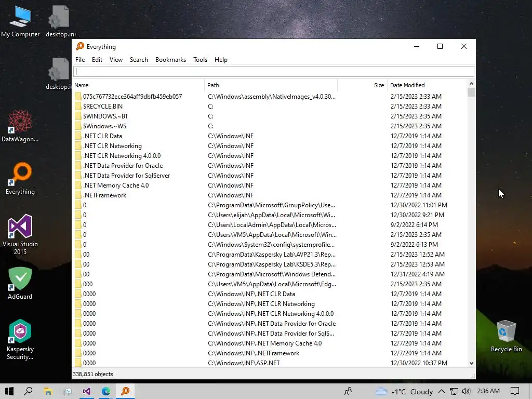532x399 pixels.
Task: Click Everything app button on taskbar
Action: click(x=125, y=391)
